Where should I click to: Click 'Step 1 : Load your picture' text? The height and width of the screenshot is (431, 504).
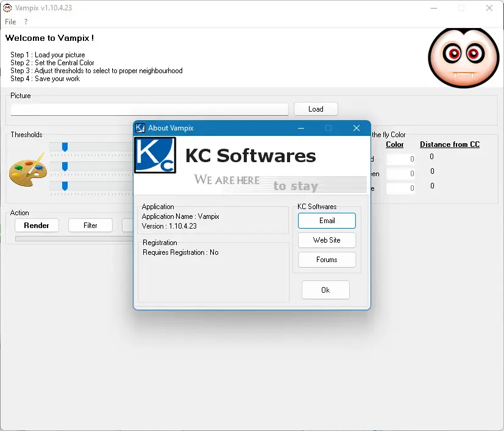click(48, 55)
